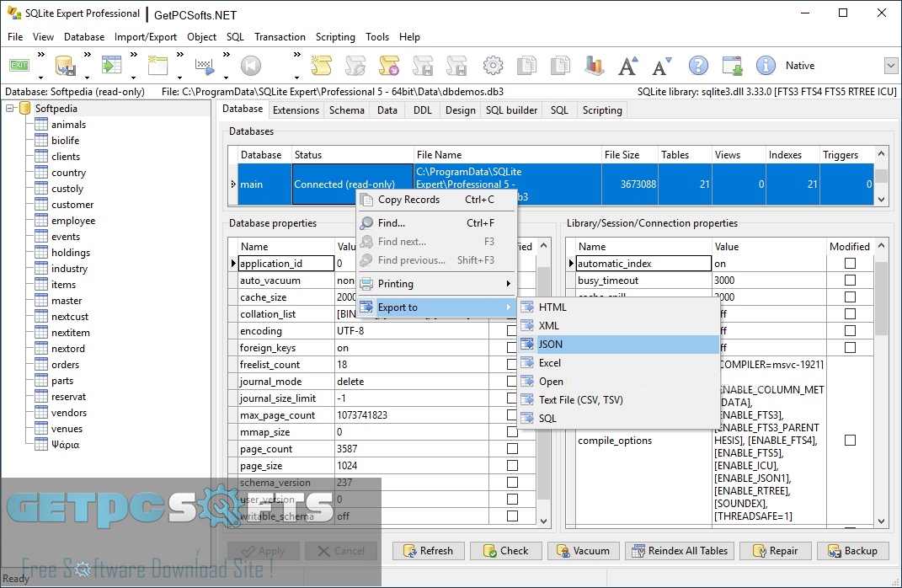The height and width of the screenshot is (588, 902).
Task: Select the vendors table in tree
Action: [69, 413]
